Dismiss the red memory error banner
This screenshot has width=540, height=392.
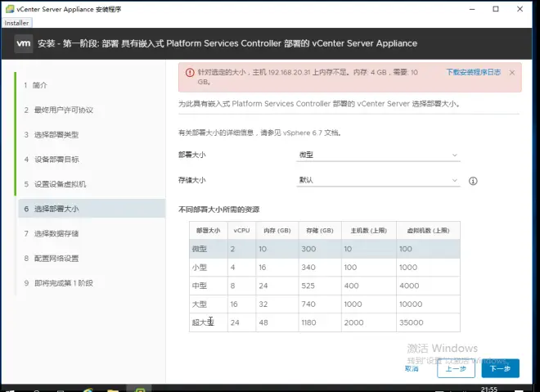(x=512, y=72)
